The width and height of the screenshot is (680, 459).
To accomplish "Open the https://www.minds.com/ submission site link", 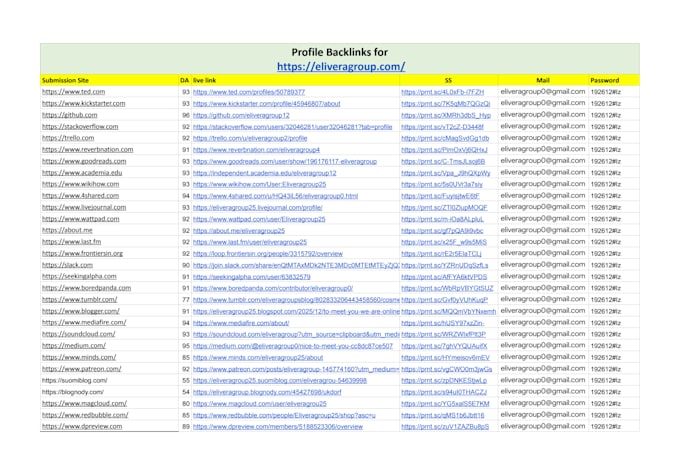I will point(79,357).
